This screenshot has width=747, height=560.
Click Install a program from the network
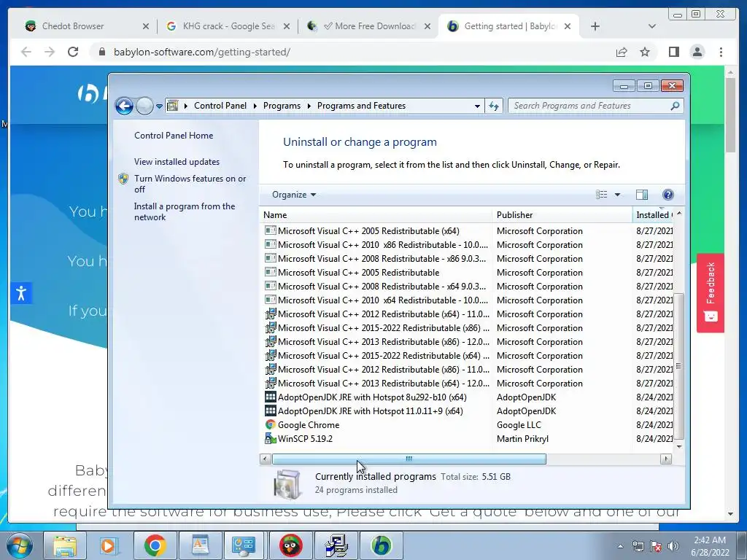tap(185, 211)
